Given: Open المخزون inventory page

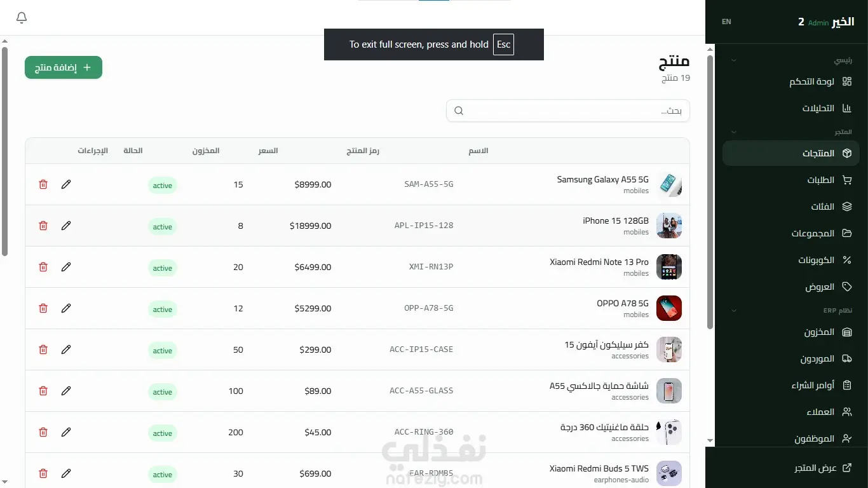Looking at the screenshot, I should [791, 332].
